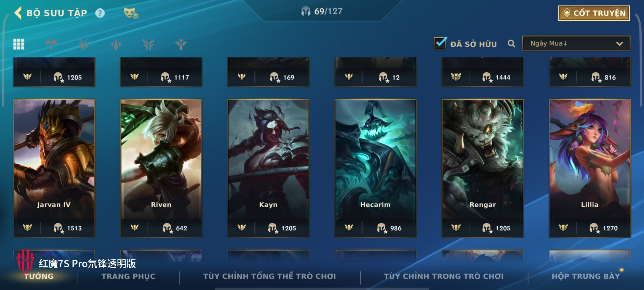Viewport: 644px width, 290px height.
Task: Open the help question mark icon
Action: [x=100, y=13]
